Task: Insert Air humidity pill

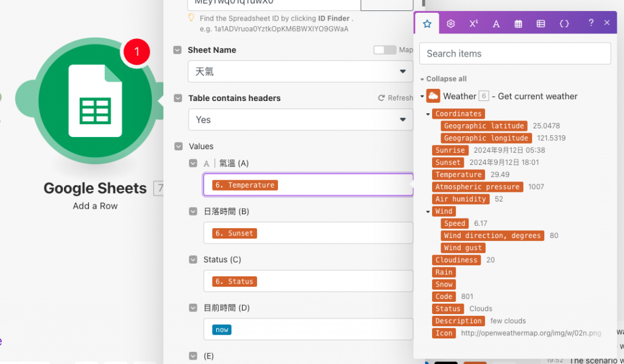Action: pyautogui.click(x=461, y=199)
